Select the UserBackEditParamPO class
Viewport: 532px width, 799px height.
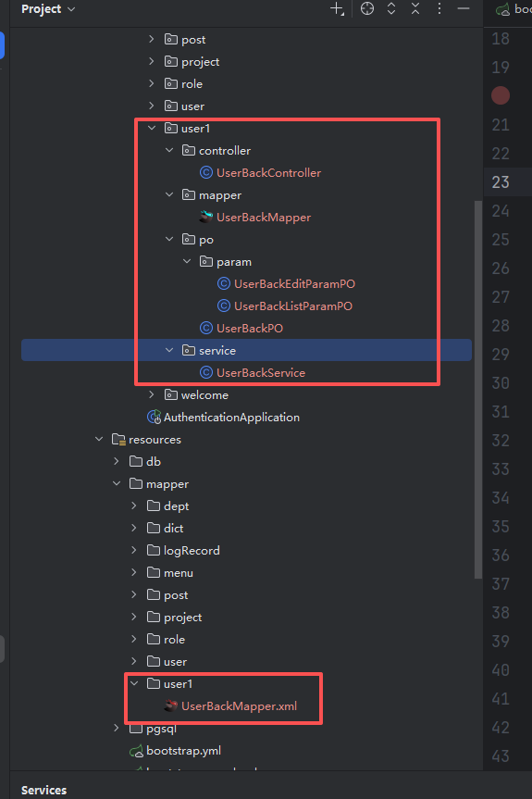[x=294, y=284]
